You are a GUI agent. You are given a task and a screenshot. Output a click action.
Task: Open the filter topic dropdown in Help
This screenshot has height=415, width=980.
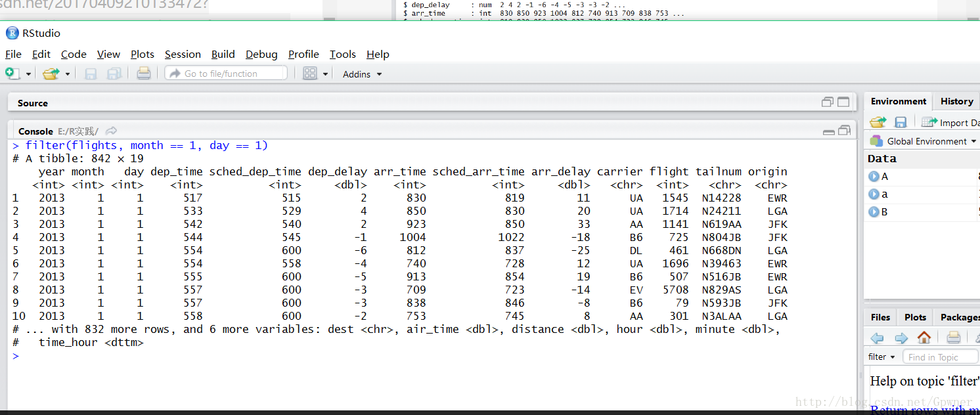pyautogui.click(x=882, y=357)
